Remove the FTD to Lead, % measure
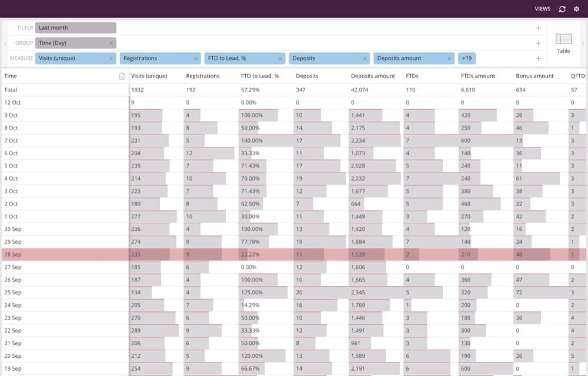Screen dimensions: 588x376 click(x=280, y=58)
